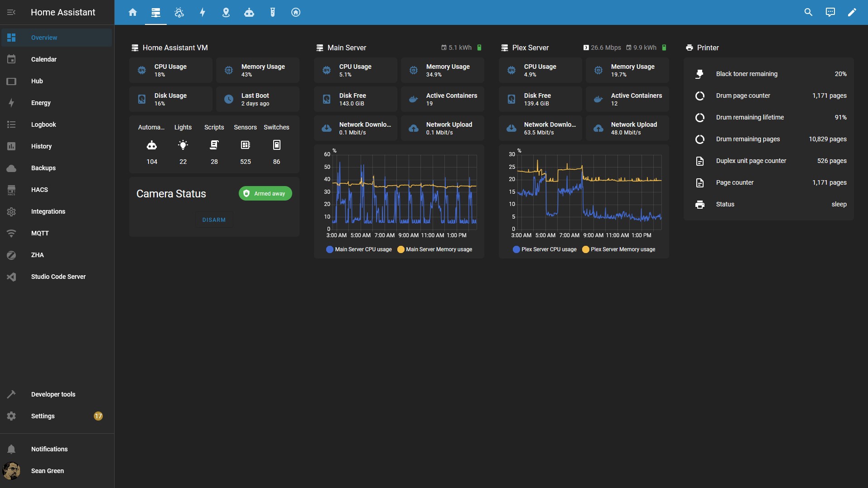Open Main Server Disk Free card
The image size is (868, 488).
click(x=356, y=99)
